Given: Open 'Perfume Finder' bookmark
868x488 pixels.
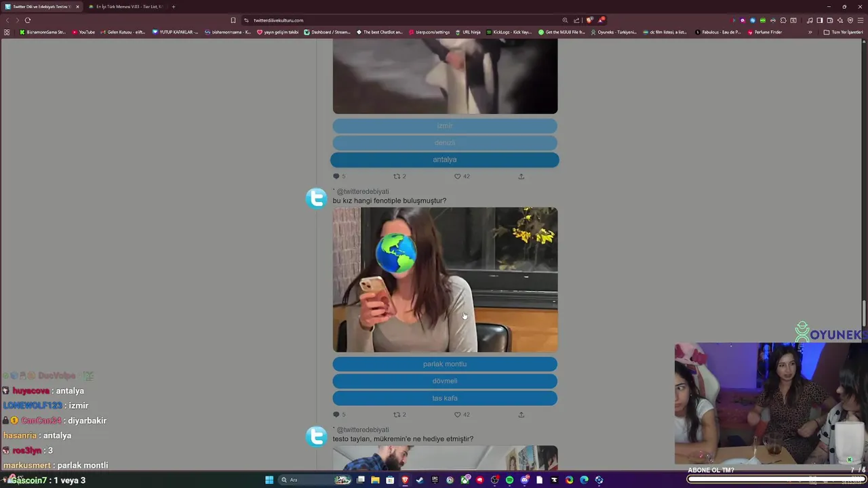Looking at the screenshot, I should click(x=764, y=32).
